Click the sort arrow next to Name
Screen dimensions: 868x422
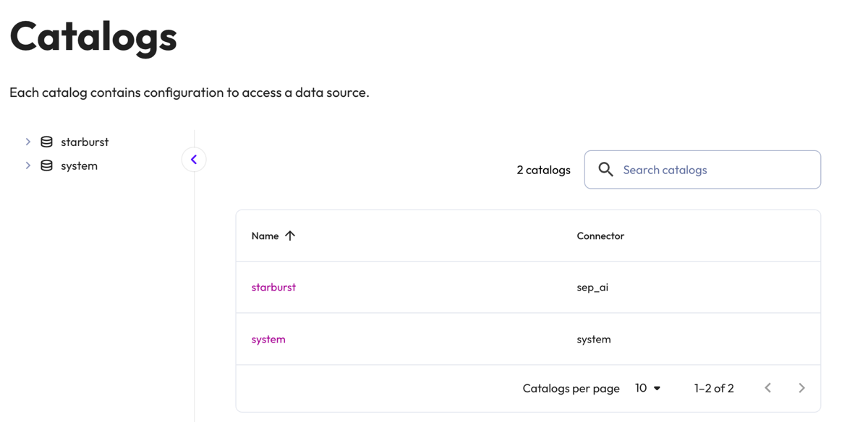pos(290,235)
